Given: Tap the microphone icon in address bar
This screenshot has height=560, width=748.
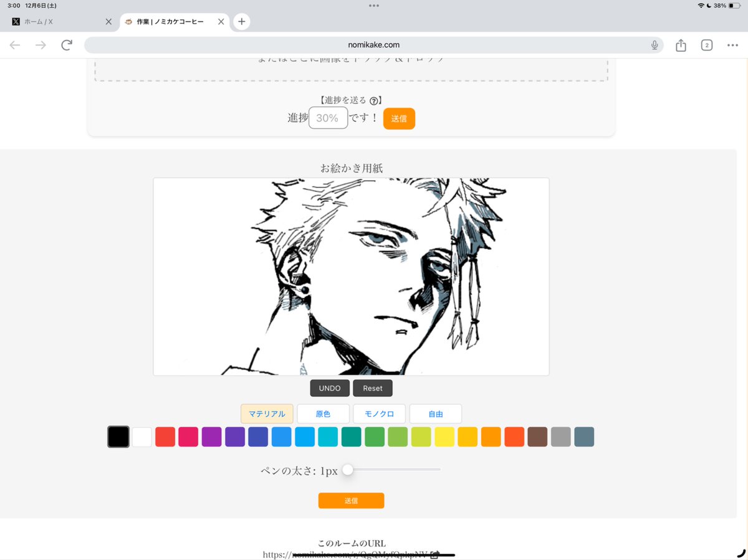Looking at the screenshot, I should point(654,45).
